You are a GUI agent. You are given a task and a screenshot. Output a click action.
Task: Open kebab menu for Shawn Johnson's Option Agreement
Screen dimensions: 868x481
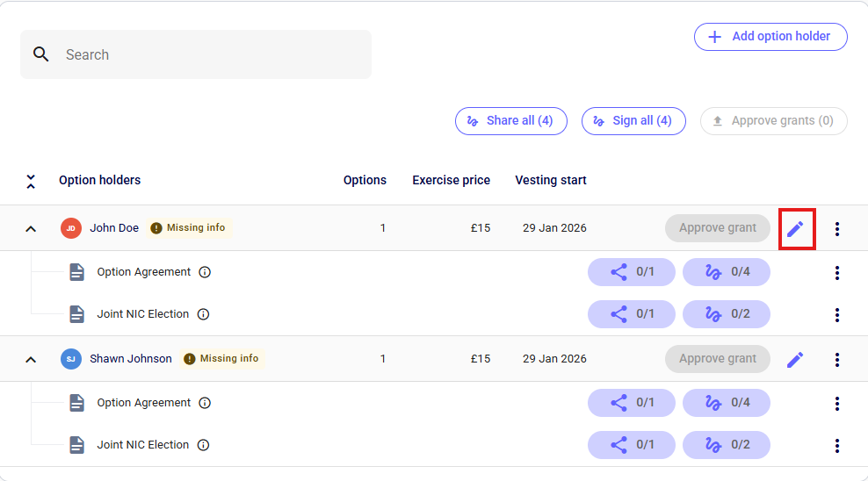[x=836, y=403]
